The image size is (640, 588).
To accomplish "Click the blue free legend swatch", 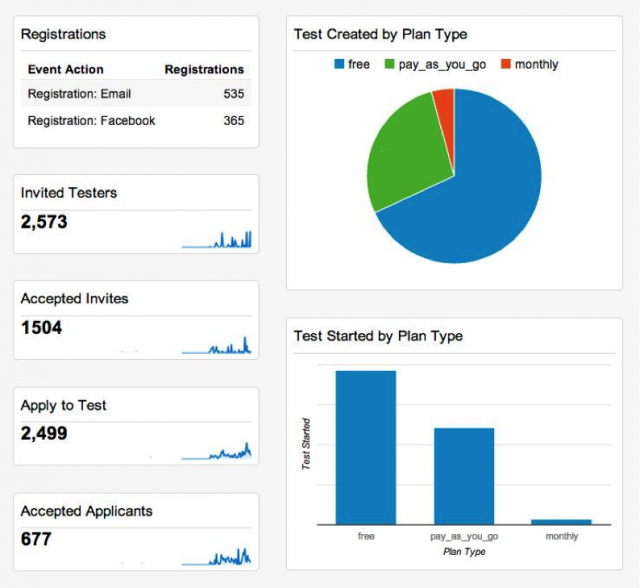I will click(339, 64).
